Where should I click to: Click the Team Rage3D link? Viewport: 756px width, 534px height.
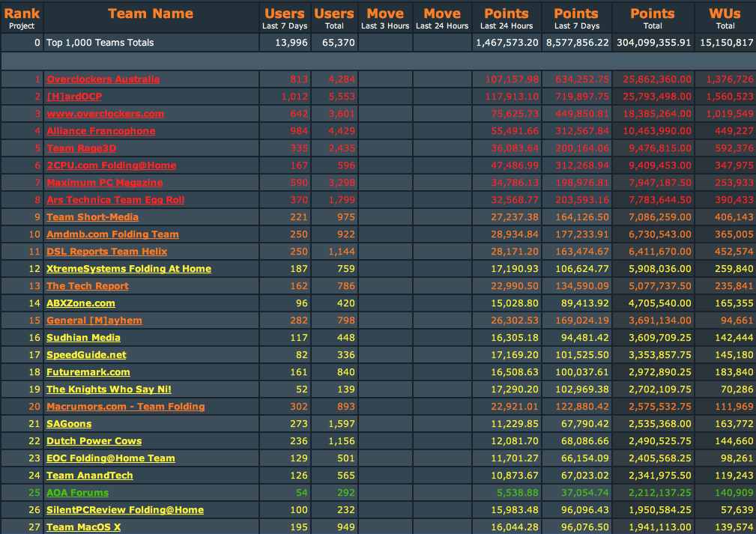click(82, 148)
